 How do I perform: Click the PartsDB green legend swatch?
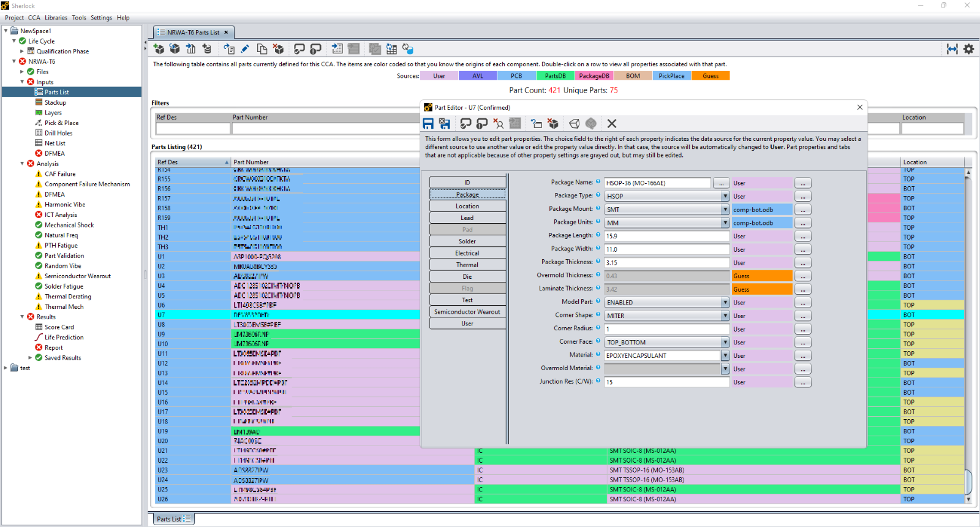(556, 76)
